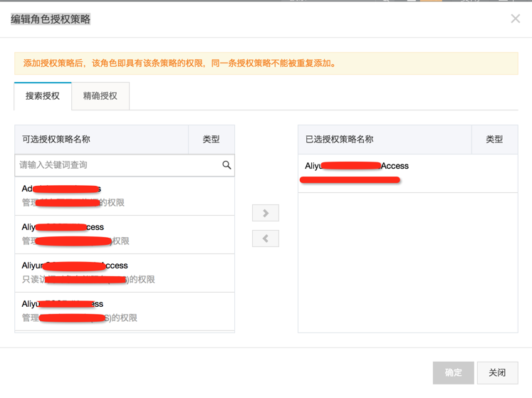The height and width of the screenshot is (398, 532).
Task: Click the 已选授权策略名称 column header
Action: (x=385, y=140)
